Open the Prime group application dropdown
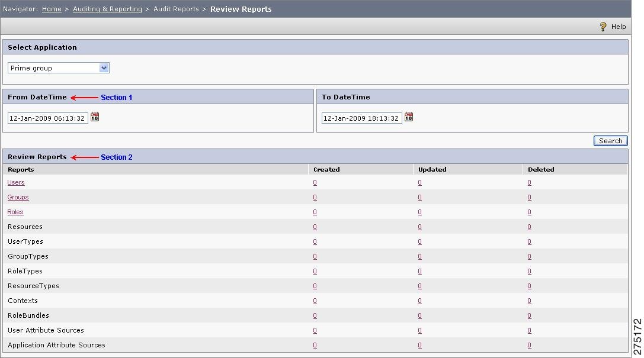 point(59,68)
